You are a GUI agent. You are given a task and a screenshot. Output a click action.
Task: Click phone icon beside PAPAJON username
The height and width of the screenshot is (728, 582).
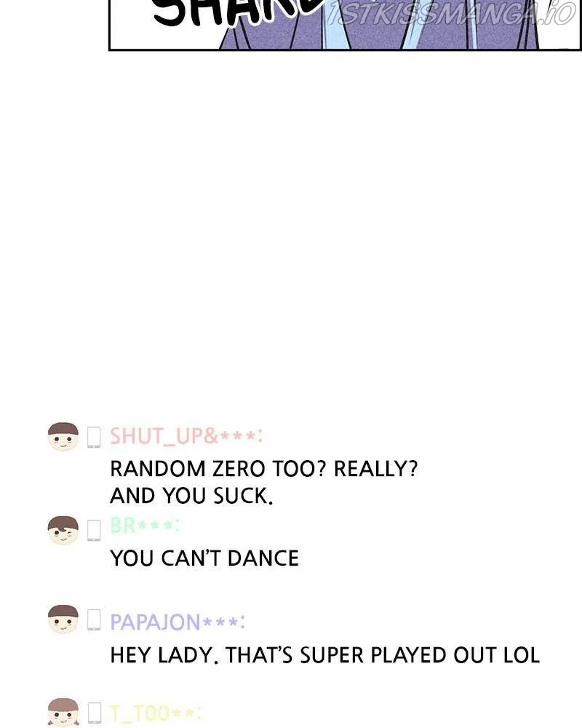point(94,620)
